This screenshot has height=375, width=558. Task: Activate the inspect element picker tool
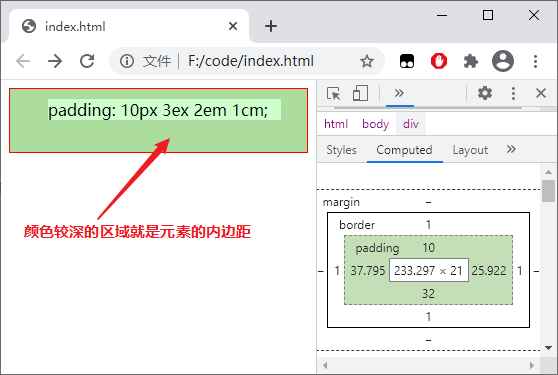pyautogui.click(x=333, y=94)
